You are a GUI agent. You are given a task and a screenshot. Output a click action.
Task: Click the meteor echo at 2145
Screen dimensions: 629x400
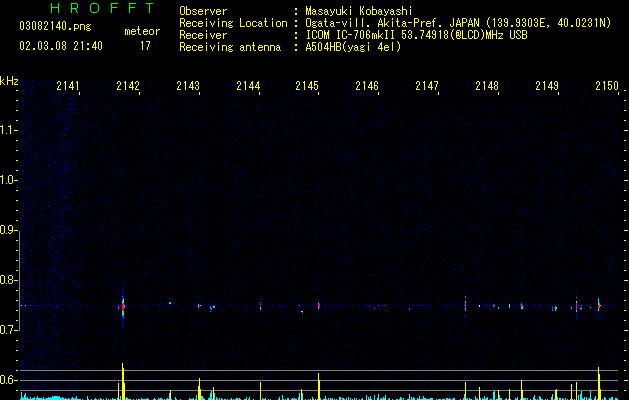(319, 306)
